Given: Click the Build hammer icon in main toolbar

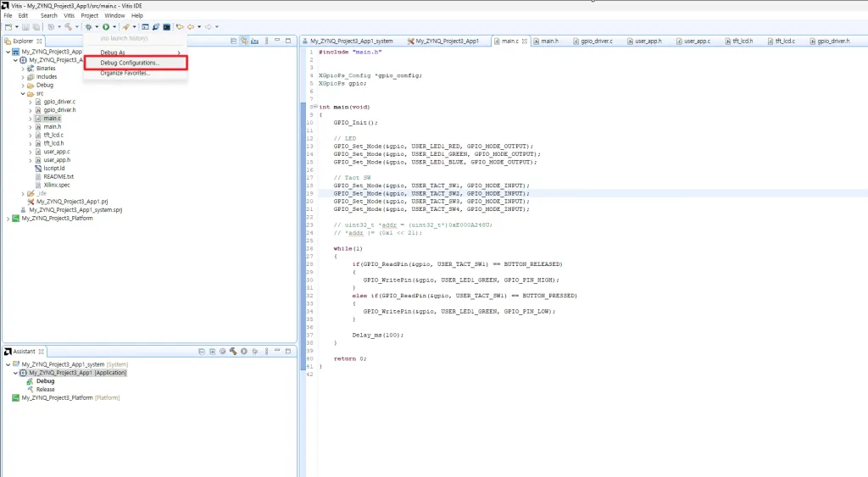Looking at the screenshot, I should click(x=68, y=27).
